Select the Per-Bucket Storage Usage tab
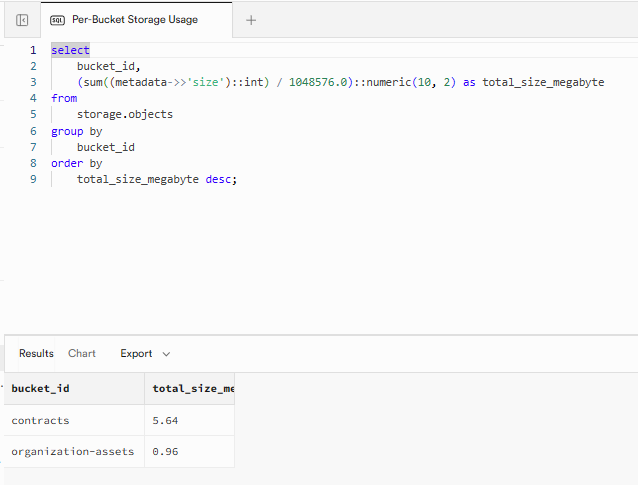Image resolution: width=638 pixels, height=485 pixels. tap(134, 20)
